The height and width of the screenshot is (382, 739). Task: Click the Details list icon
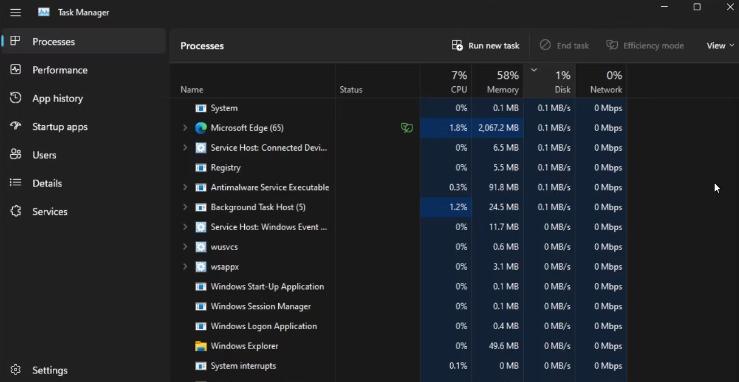click(15, 182)
